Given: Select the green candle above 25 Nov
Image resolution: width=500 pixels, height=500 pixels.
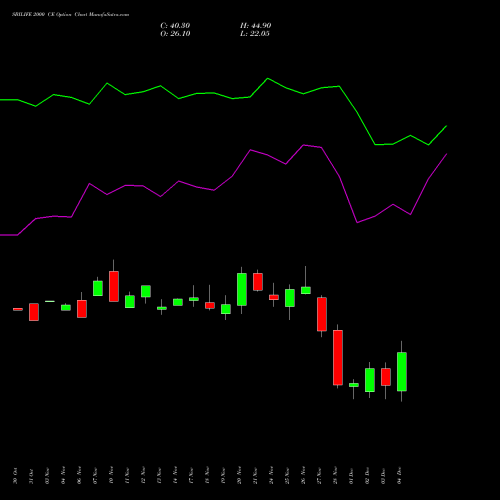Looking at the screenshot, I should click(290, 298).
